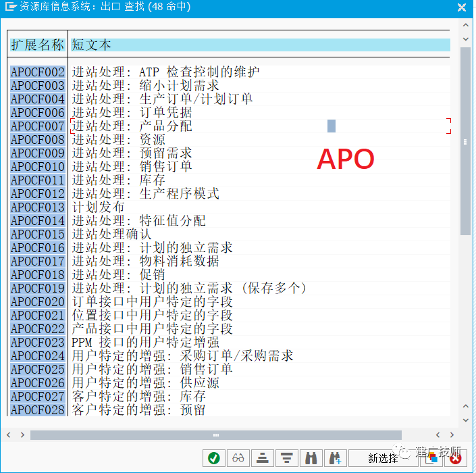
Task: Click the bottom-left scroll right chevron
Action: pos(22,434)
